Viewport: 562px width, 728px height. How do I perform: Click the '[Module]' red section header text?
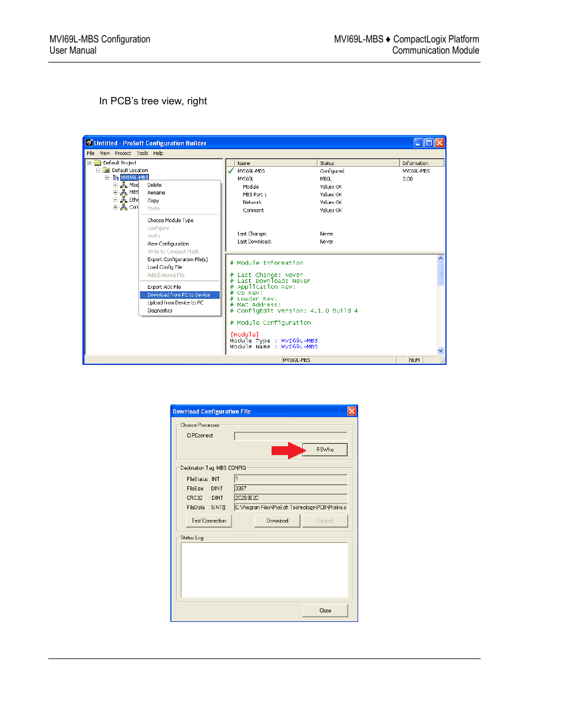(244, 335)
